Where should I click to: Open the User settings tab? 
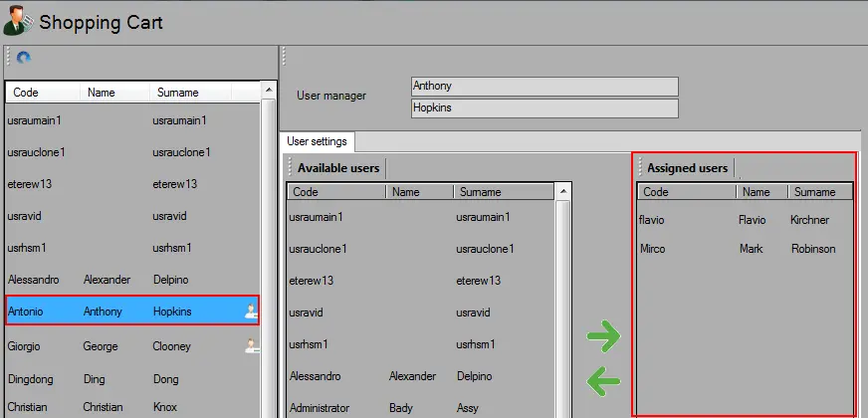click(313, 141)
